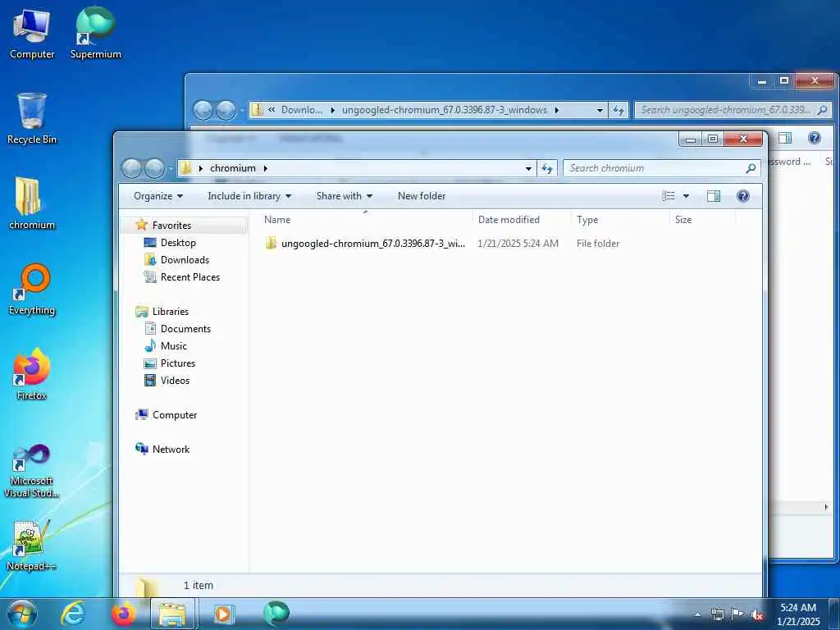
Task: Open the previous locations dropdown in chromium address bar
Action: pyautogui.click(x=528, y=168)
